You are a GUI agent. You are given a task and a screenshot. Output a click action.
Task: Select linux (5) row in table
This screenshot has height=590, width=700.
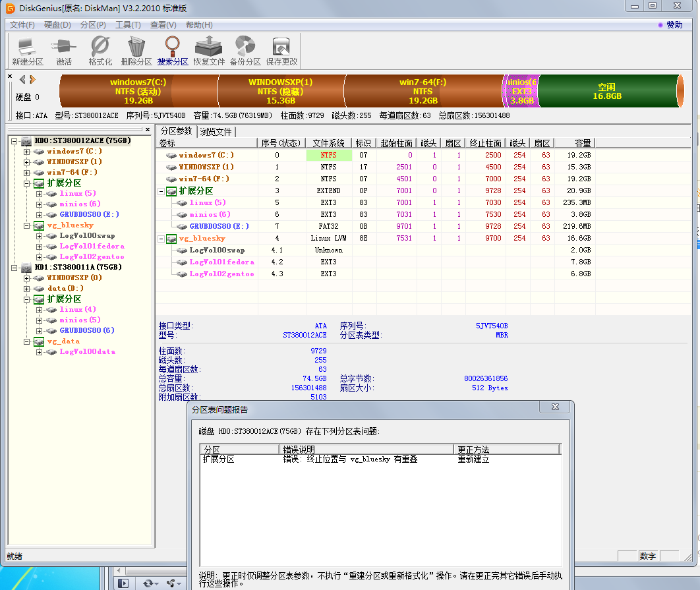pyautogui.click(x=376, y=203)
